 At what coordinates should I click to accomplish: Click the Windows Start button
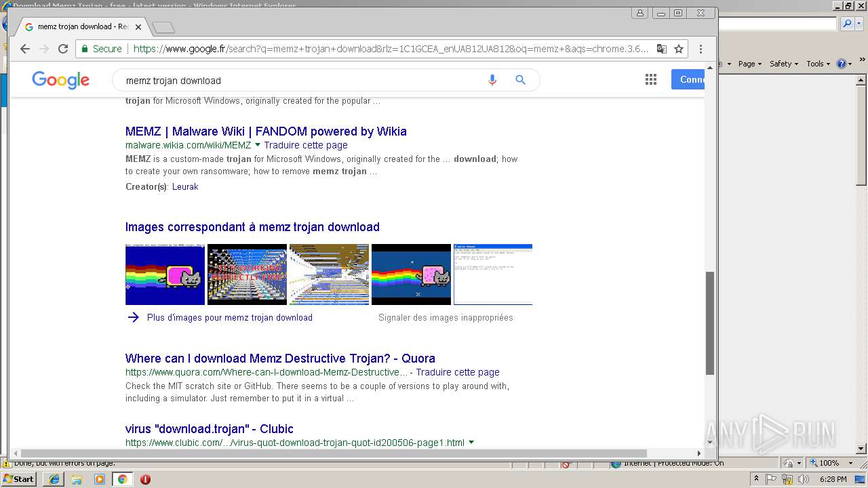pyautogui.click(x=18, y=479)
